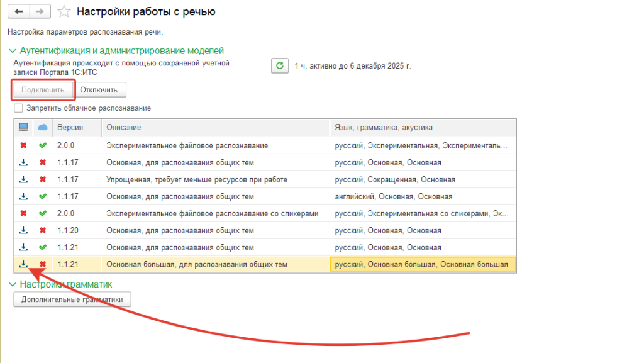Screen dimensions: 644x363
Task: Select the "русский, Сокращенная, Основная" cell
Action: point(395,179)
